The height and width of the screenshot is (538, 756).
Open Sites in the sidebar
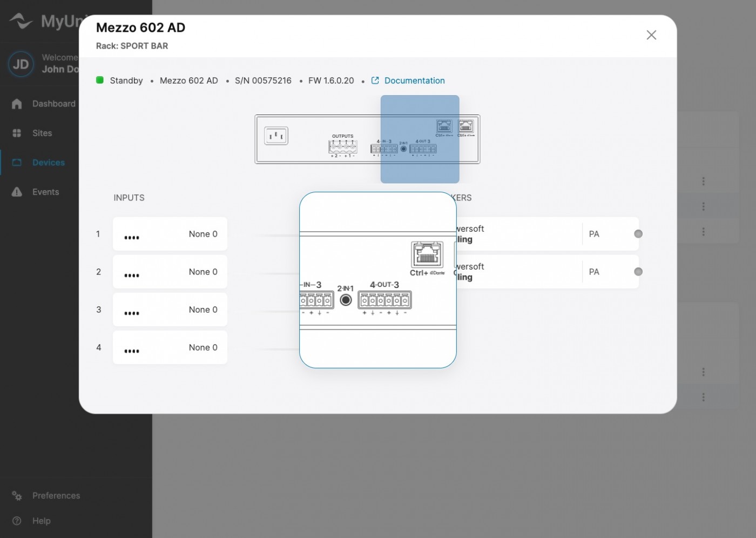tap(42, 133)
